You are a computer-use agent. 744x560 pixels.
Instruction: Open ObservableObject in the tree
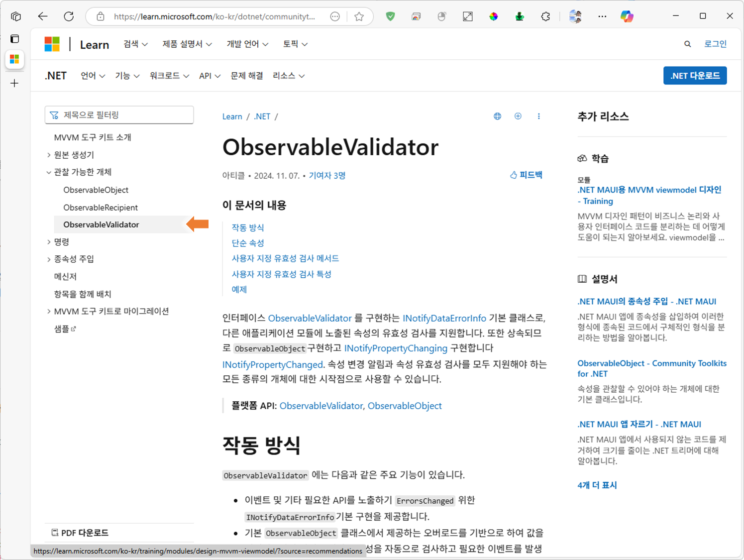point(96,190)
